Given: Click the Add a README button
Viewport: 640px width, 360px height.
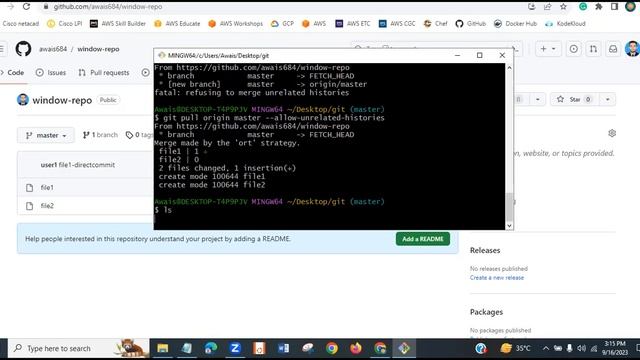Looking at the screenshot, I should click(423, 239).
